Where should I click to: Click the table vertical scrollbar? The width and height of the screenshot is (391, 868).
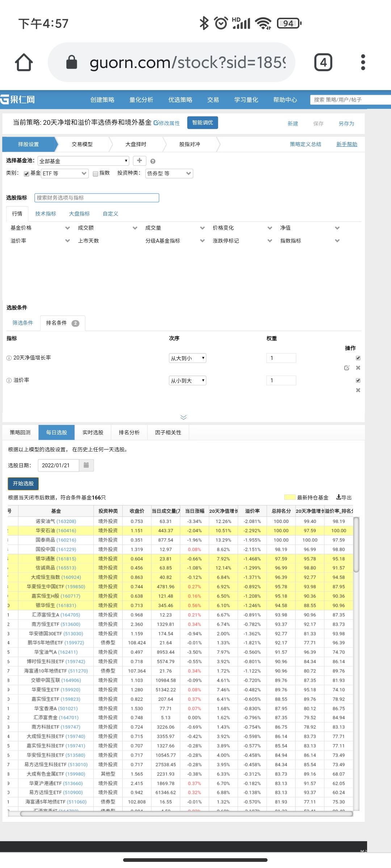click(356, 545)
